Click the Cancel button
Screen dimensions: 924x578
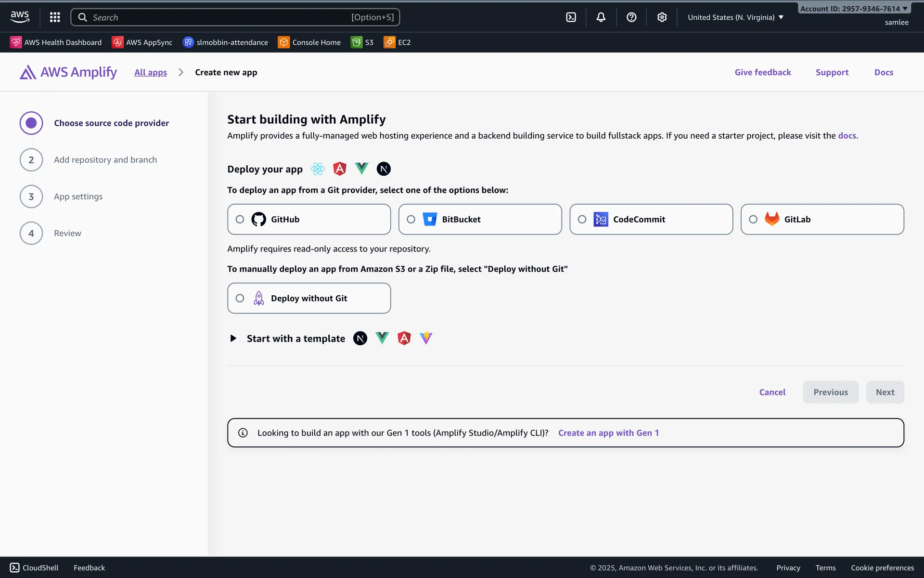[772, 392]
